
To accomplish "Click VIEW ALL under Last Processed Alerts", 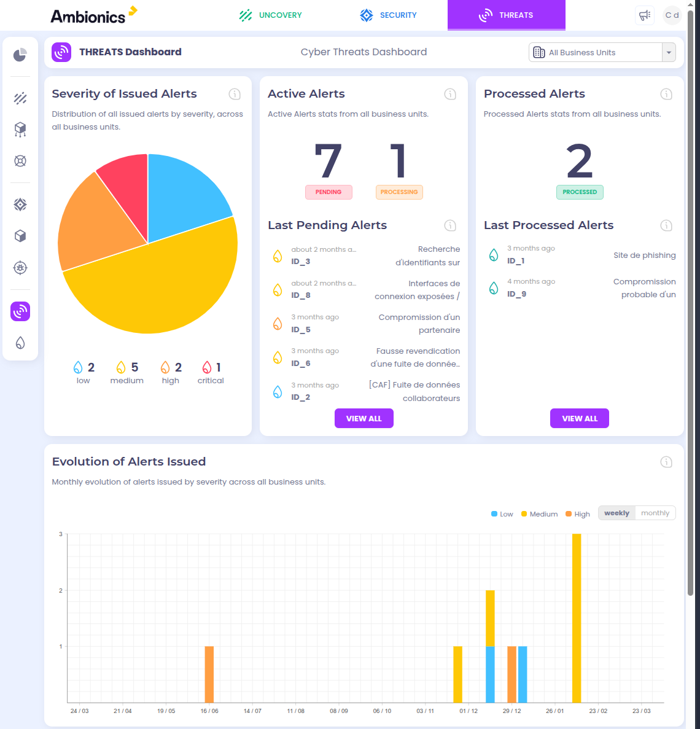I will pos(579,418).
